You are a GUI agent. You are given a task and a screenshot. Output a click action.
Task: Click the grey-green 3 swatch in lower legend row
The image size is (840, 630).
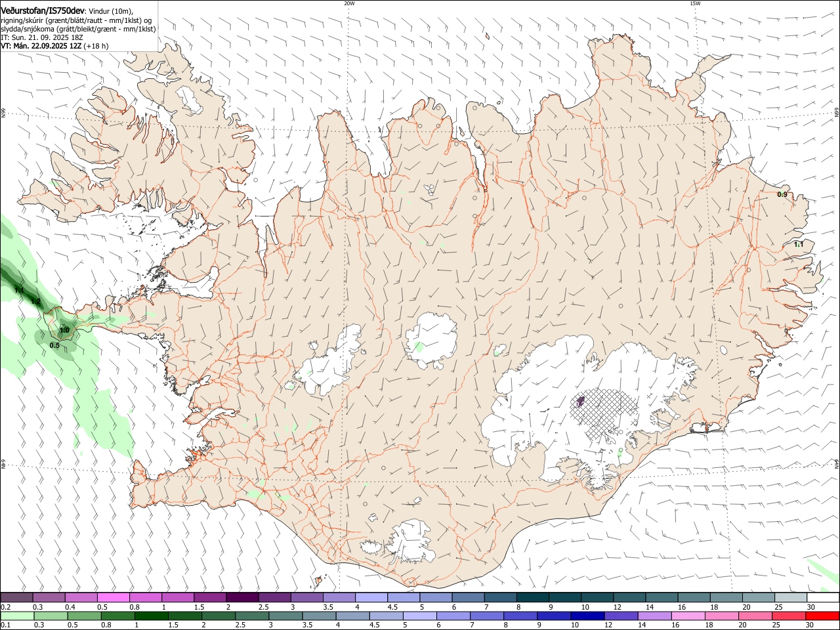pyautogui.click(x=285, y=616)
